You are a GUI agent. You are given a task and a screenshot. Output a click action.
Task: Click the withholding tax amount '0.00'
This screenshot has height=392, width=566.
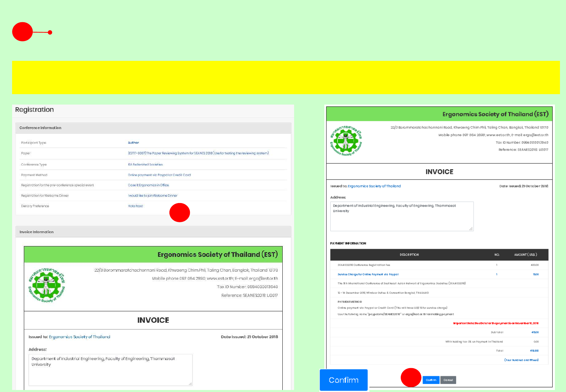[536, 342]
